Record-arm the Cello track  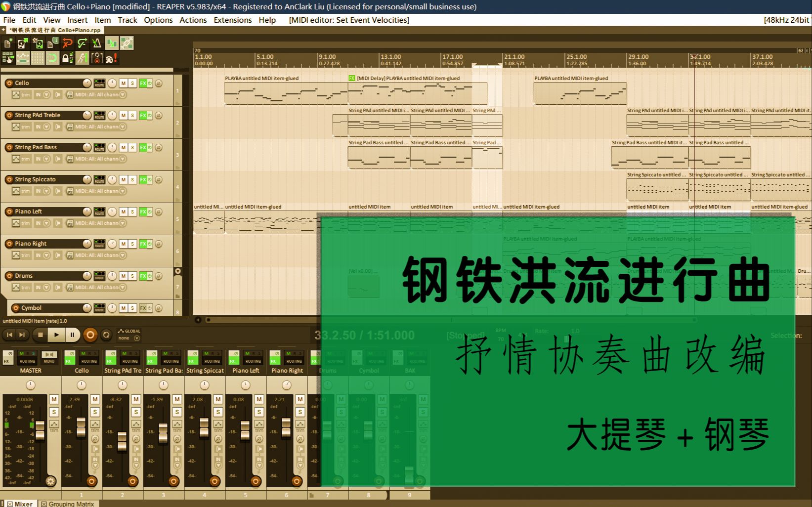click(x=9, y=83)
